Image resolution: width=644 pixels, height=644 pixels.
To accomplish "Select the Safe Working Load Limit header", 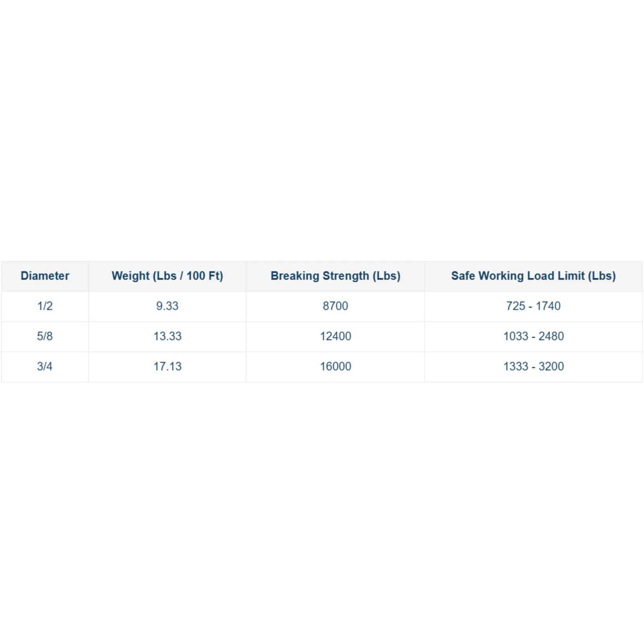I will tap(533, 276).
